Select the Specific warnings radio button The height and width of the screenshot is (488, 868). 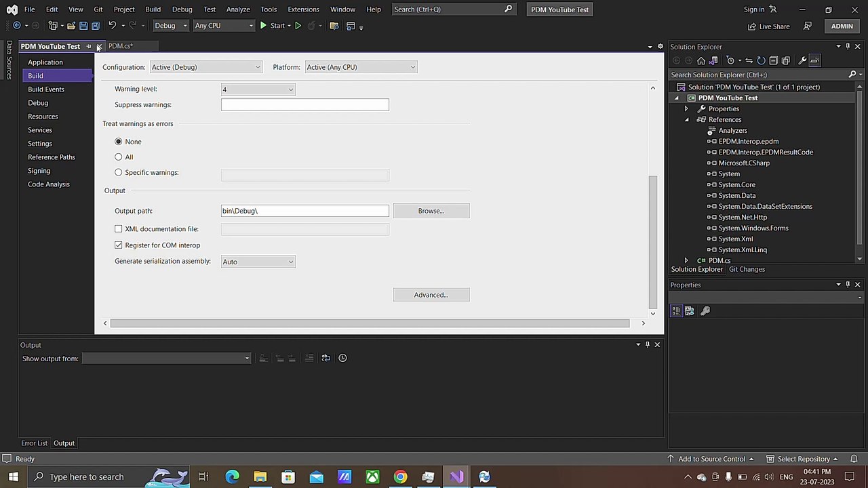[x=119, y=173]
